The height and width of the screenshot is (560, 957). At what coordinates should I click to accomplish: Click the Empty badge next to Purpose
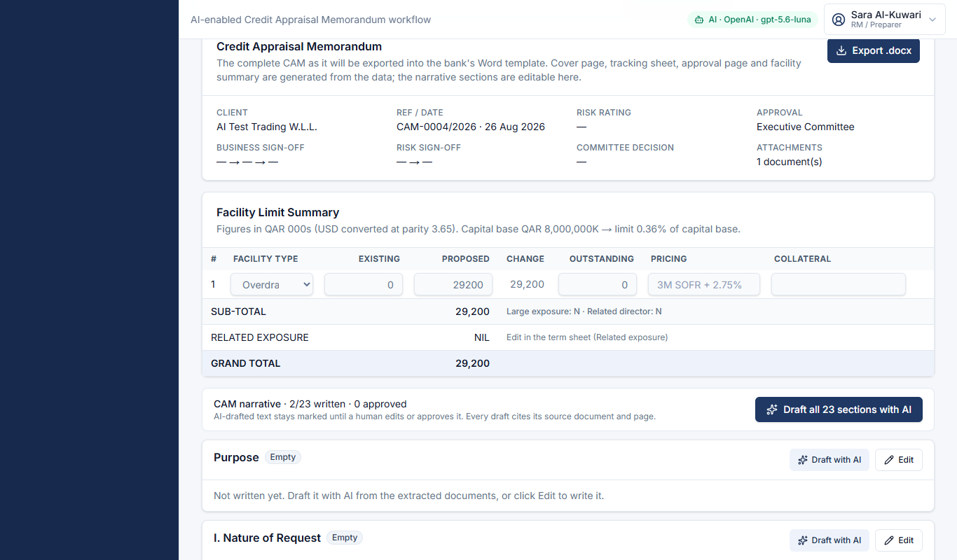coord(283,457)
